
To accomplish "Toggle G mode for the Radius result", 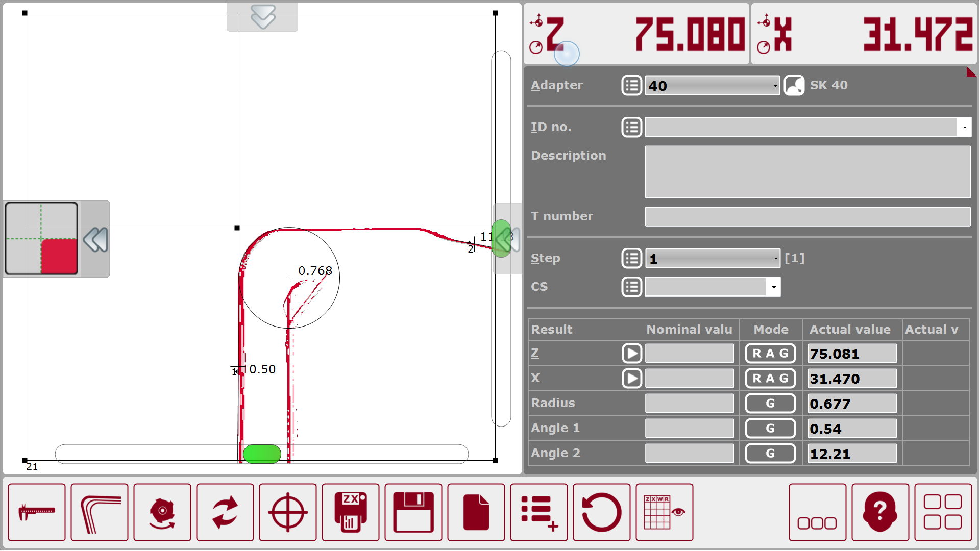I will (770, 403).
